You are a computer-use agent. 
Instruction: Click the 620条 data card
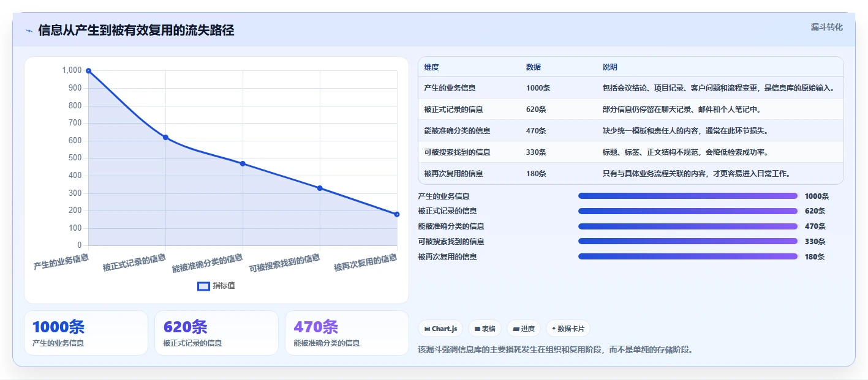tap(216, 333)
